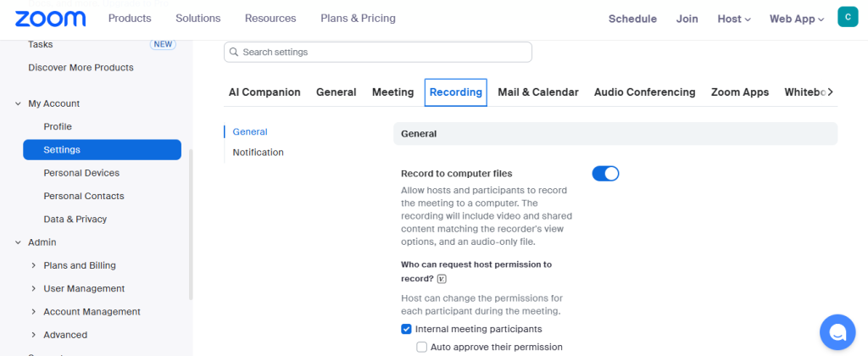Screen dimensions: 868x356
Task: Collapse the Admin section
Action: tap(19, 242)
